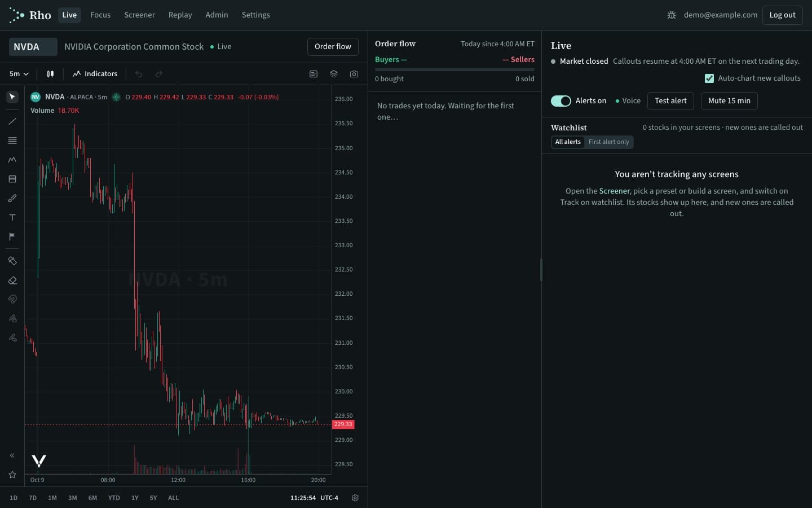Open the chart notes panel icon
812x508 pixels.
(314, 74)
